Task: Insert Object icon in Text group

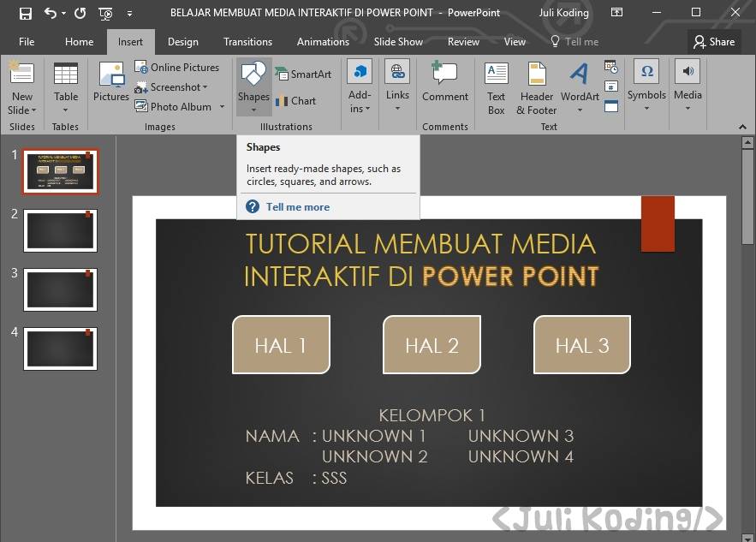Action: click(x=610, y=106)
